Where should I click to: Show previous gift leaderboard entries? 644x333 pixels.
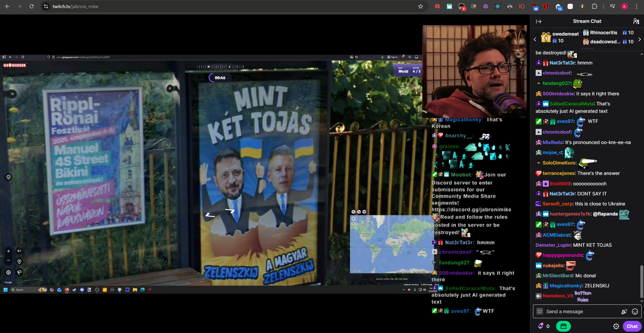pos(535,39)
